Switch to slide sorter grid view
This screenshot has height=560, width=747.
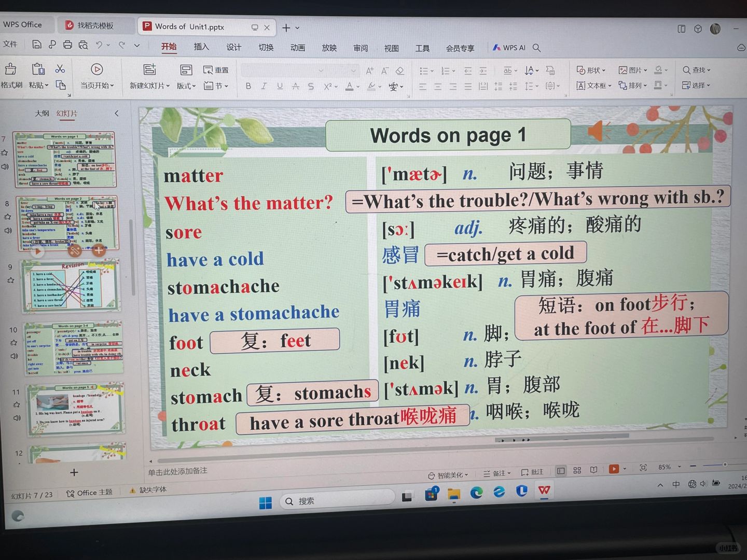pos(577,470)
